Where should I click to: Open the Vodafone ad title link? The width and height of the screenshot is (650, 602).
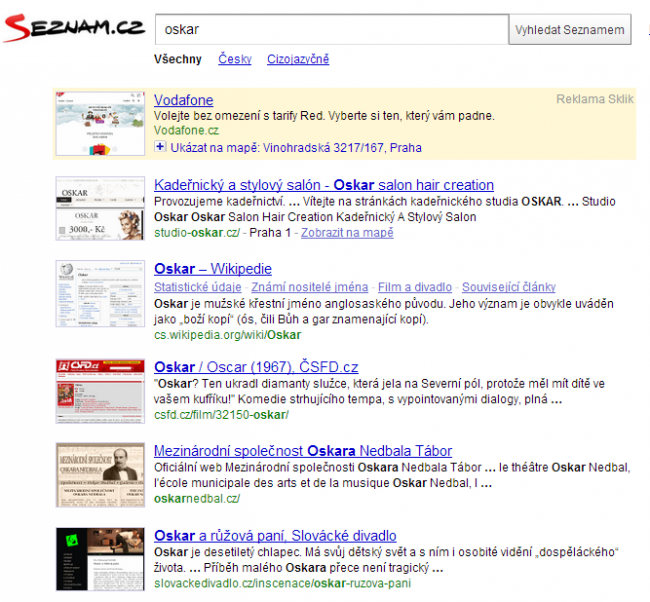(184, 100)
